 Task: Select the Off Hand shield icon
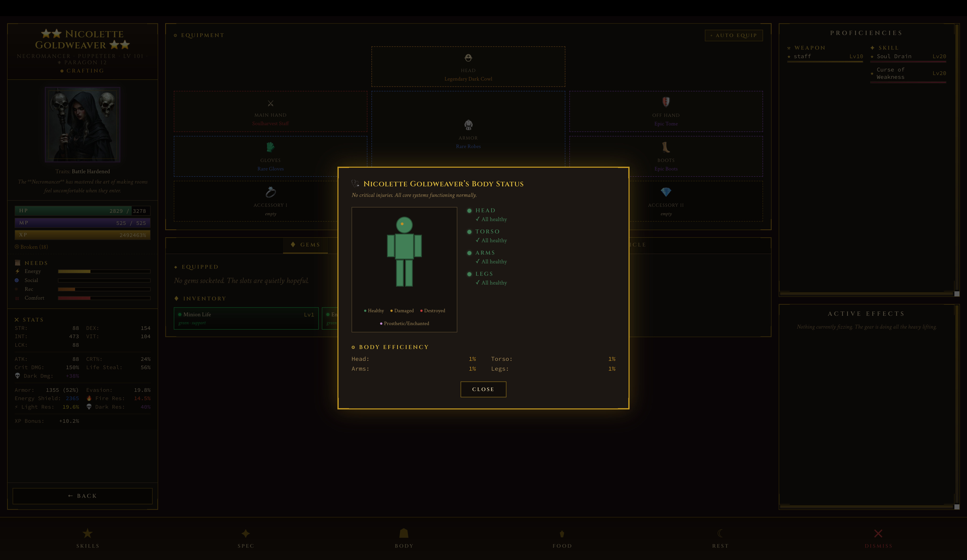coord(666,102)
